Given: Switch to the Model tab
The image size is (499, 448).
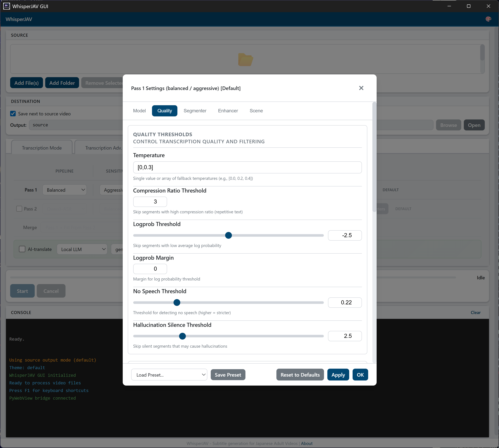Looking at the screenshot, I should pyautogui.click(x=139, y=111).
